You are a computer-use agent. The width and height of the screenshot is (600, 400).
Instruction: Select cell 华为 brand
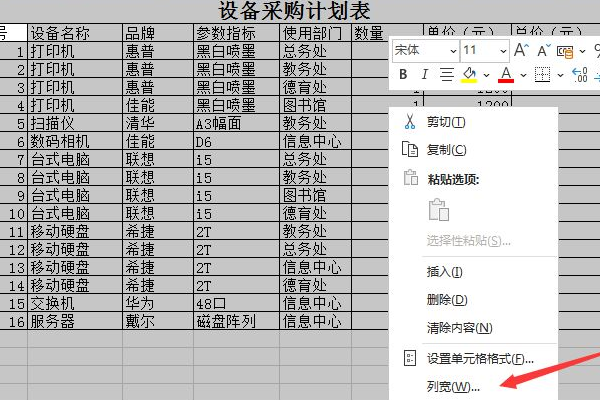tap(158, 304)
